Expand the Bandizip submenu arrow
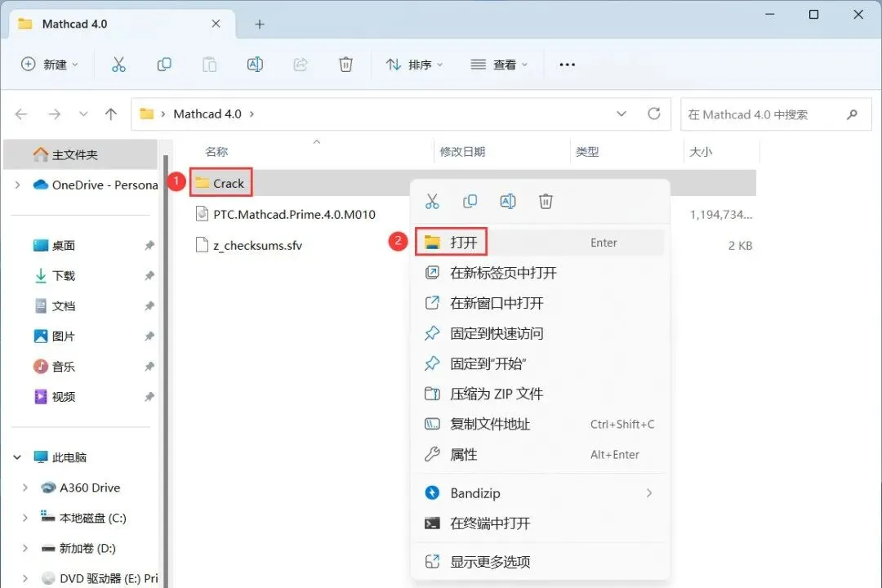This screenshot has width=882, height=588. click(649, 493)
